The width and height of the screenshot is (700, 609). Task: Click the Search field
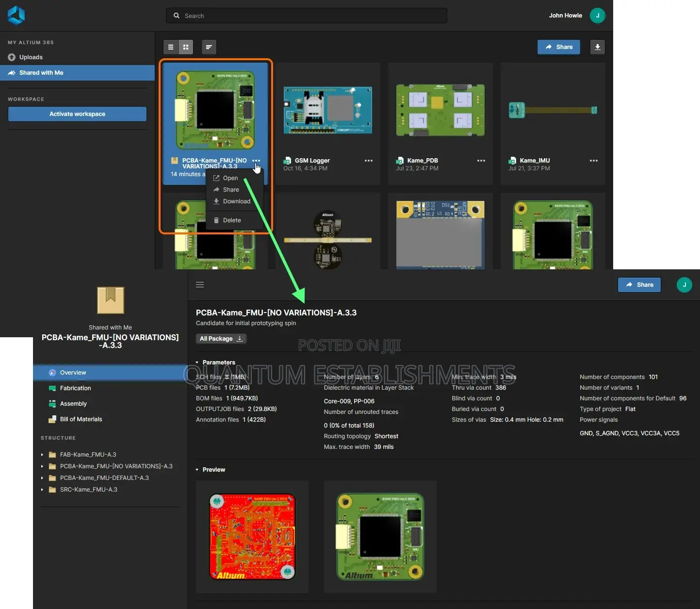[x=306, y=16]
